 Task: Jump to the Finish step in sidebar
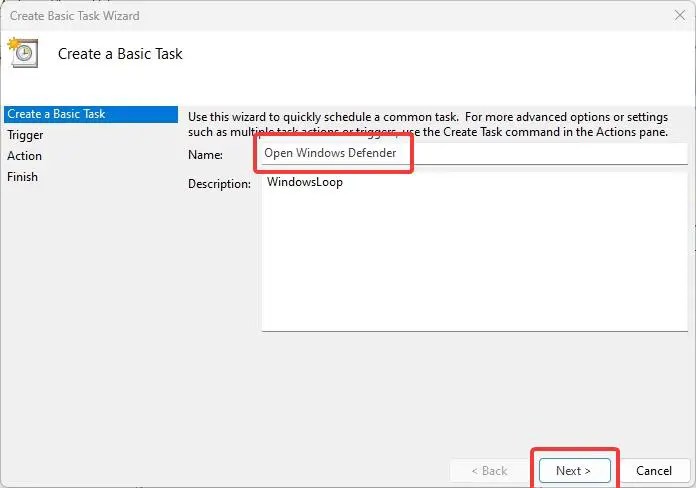(22, 177)
